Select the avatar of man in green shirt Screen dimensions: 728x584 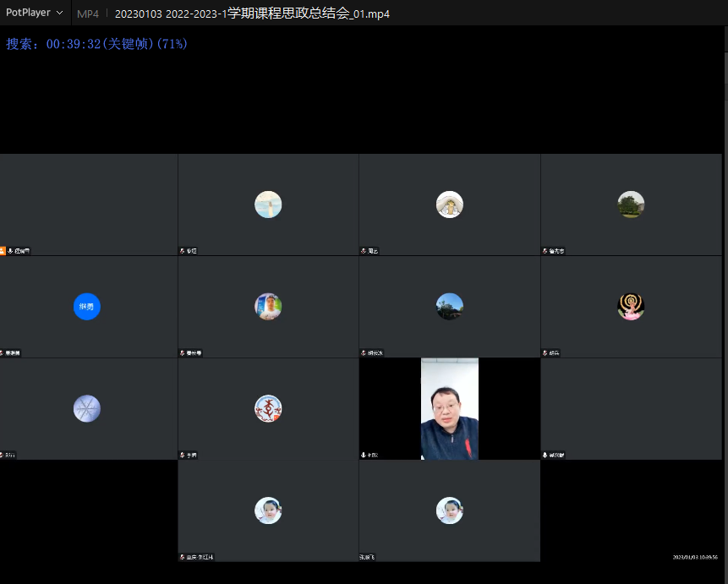[268, 306]
